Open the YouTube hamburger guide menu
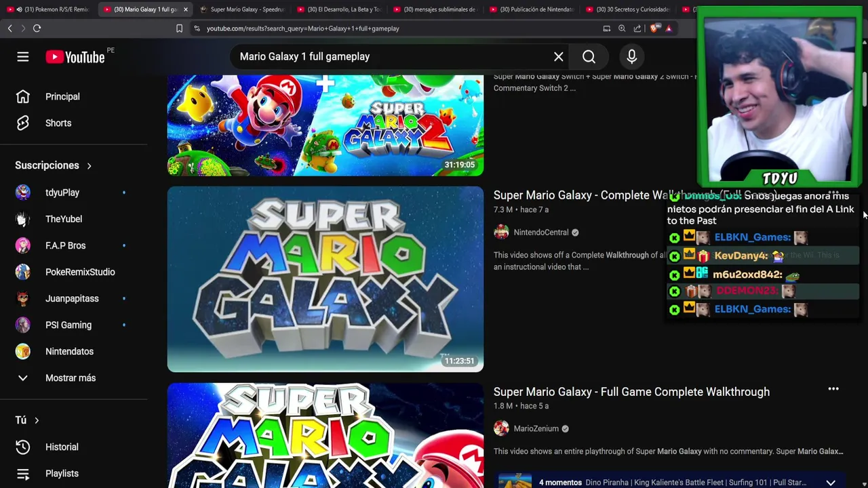The height and width of the screenshot is (488, 868). coord(23,57)
